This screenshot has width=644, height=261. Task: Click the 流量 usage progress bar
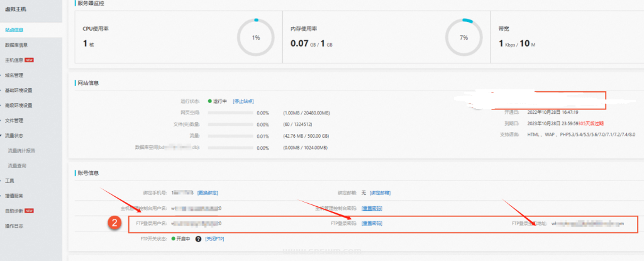pos(230,136)
